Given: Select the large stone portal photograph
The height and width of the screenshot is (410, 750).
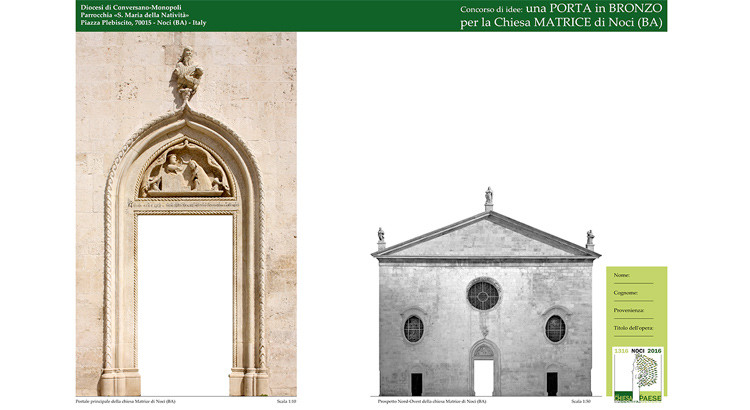Looking at the screenshot, I should tap(186, 214).
